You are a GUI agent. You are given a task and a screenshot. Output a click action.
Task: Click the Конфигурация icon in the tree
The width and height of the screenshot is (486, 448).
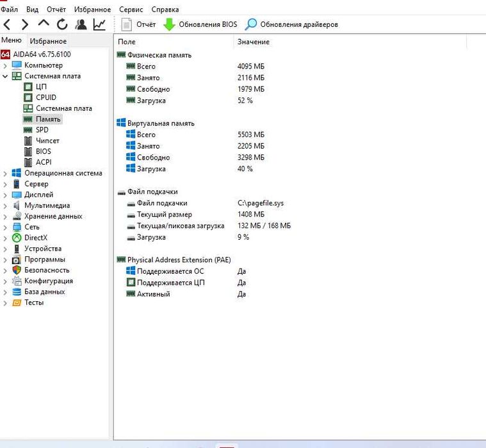[17, 281]
